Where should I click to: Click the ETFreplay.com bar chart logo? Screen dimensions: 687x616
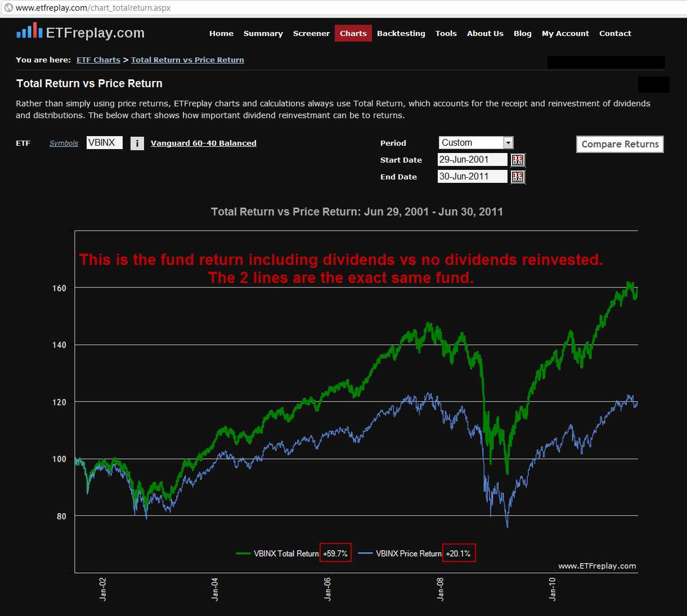coord(29,30)
